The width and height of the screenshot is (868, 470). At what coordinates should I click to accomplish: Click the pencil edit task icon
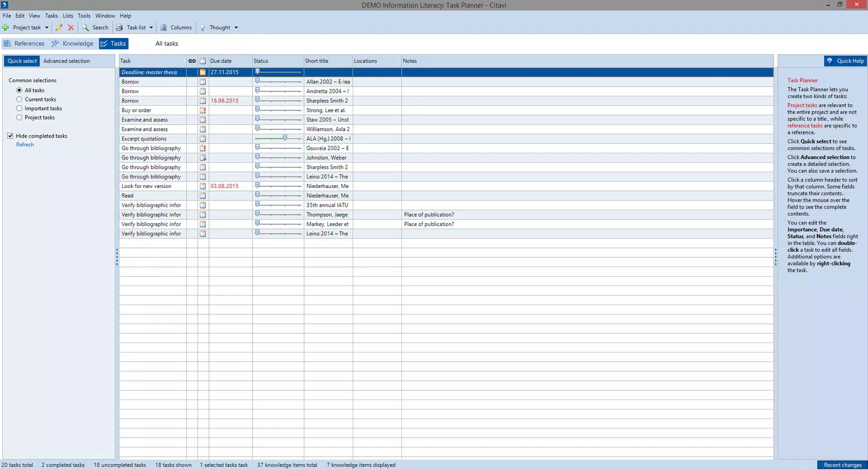point(59,28)
